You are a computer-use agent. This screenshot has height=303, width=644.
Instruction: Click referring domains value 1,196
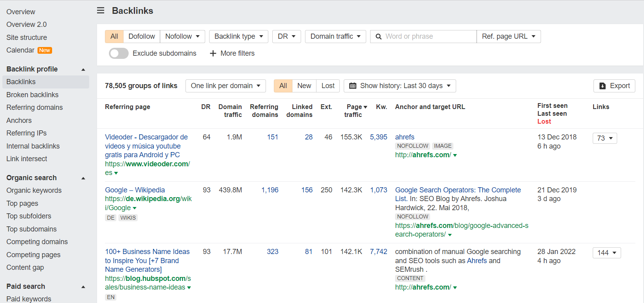(x=270, y=190)
